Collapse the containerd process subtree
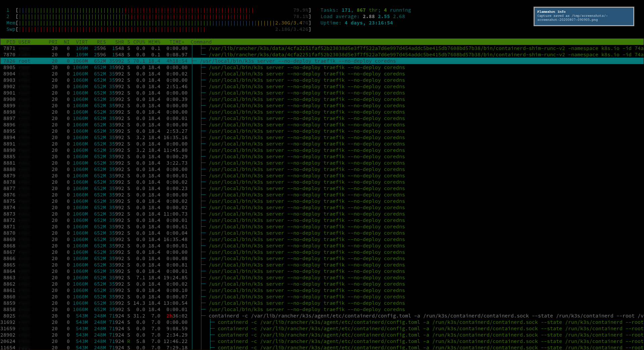The height and width of the screenshot is (350, 644). click(204, 316)
